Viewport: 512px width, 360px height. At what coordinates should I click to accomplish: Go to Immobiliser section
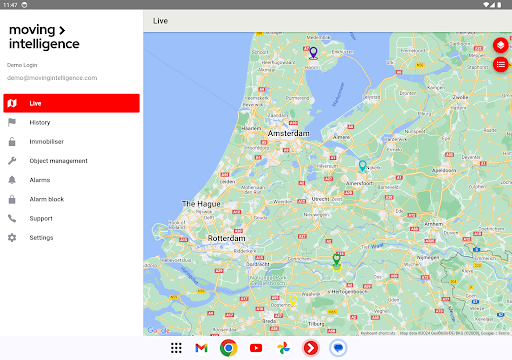[x=71, y=142]
